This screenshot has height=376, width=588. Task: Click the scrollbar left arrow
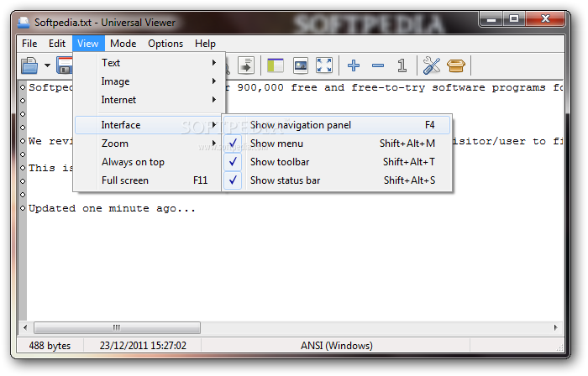click(25, 327)
